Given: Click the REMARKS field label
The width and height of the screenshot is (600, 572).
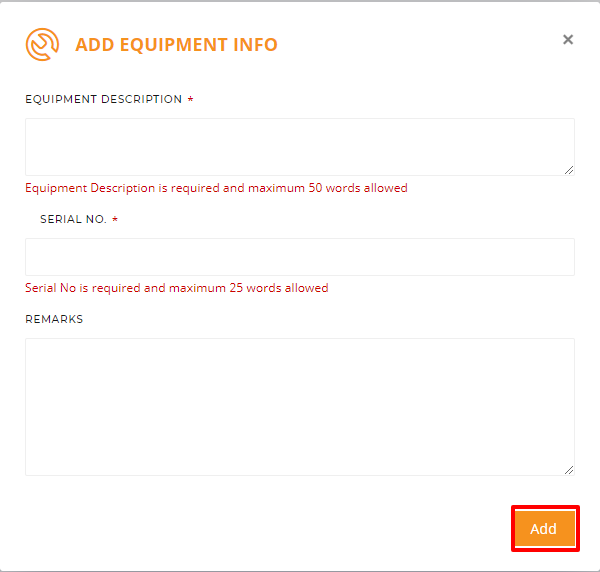Looking at the screenshot, I should (54, 319).
